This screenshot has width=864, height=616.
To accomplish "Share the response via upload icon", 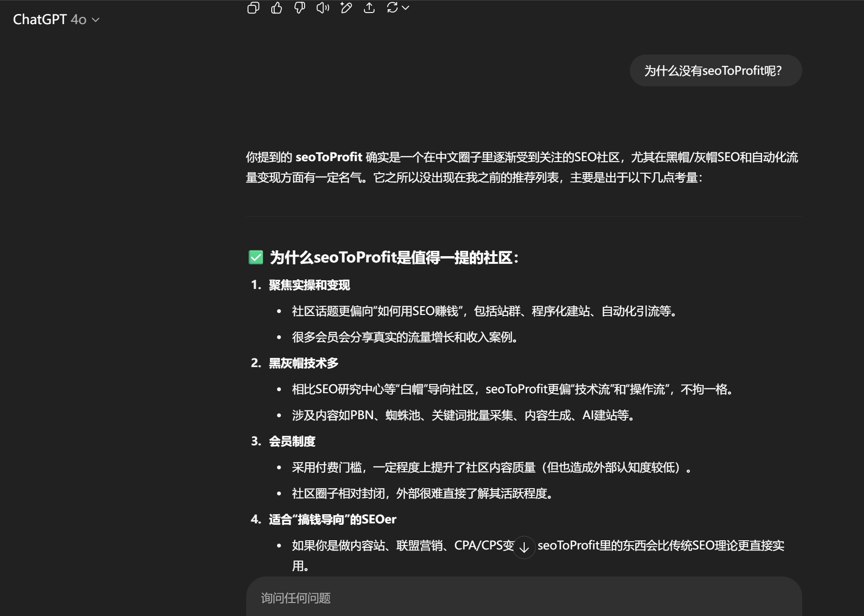I will (369, 8).
